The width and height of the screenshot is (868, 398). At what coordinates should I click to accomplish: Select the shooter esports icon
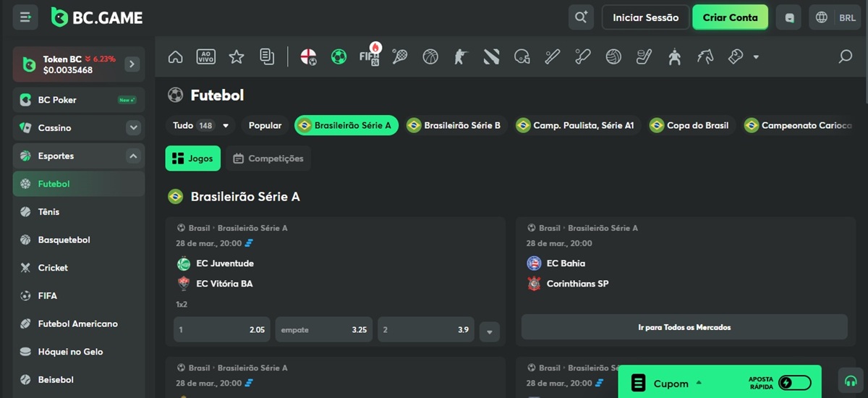[461, 56]
